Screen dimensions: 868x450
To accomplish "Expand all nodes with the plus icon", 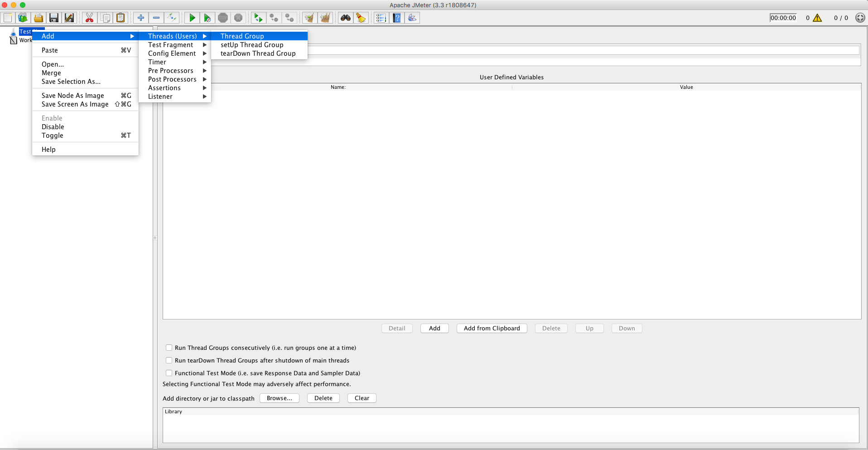I will (x=141, y=18).
